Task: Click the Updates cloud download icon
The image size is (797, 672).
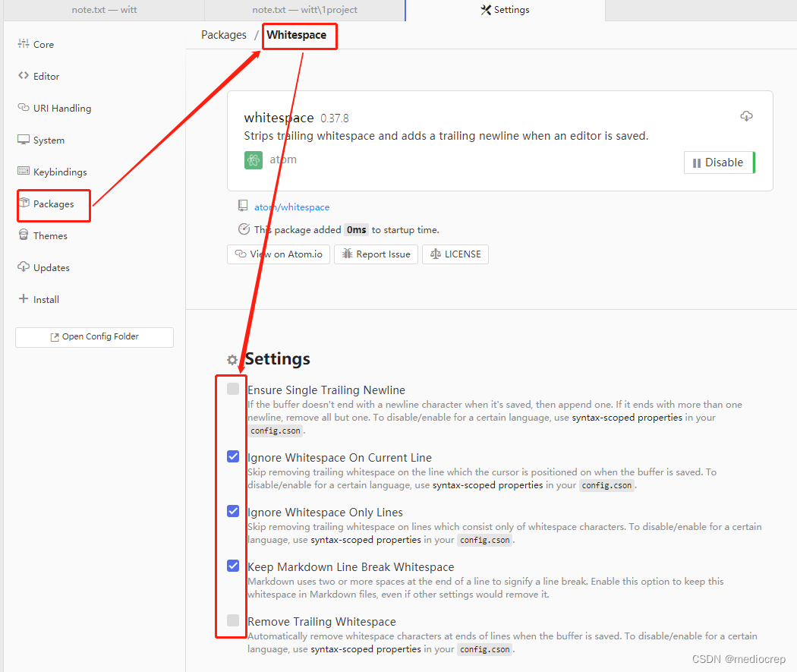Action: coord(24,267)
